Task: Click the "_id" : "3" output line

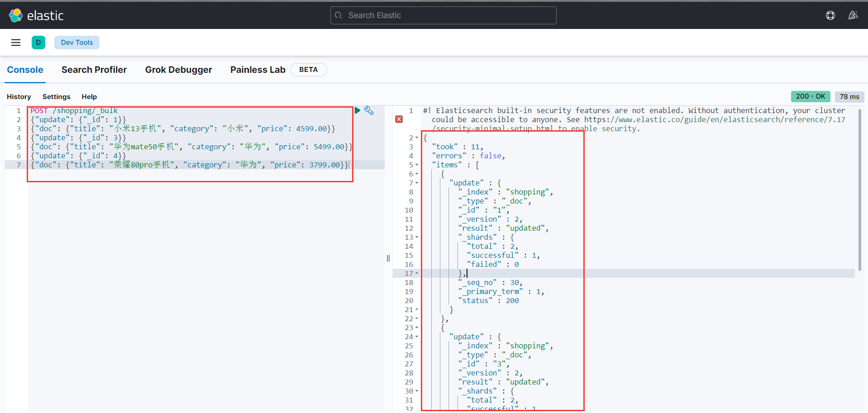Action: pyautogui.click(x=484, y=364)
